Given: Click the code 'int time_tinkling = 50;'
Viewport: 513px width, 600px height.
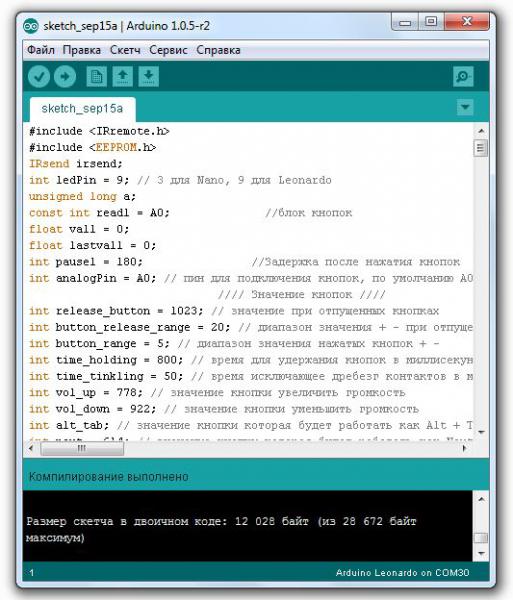Looking at the screenshot, I should click(106, 377).
